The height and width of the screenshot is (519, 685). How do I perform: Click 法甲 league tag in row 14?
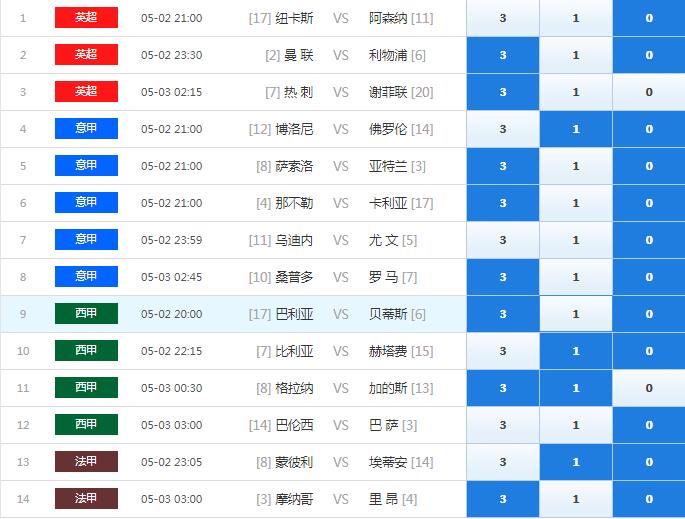coord(86,498)
